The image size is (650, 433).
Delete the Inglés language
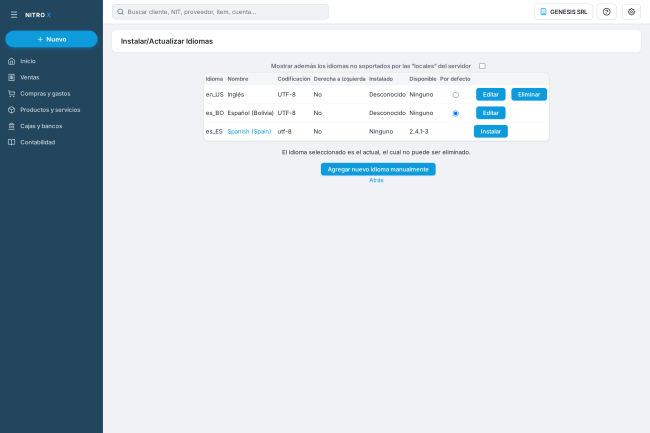(x=529, y=94)
